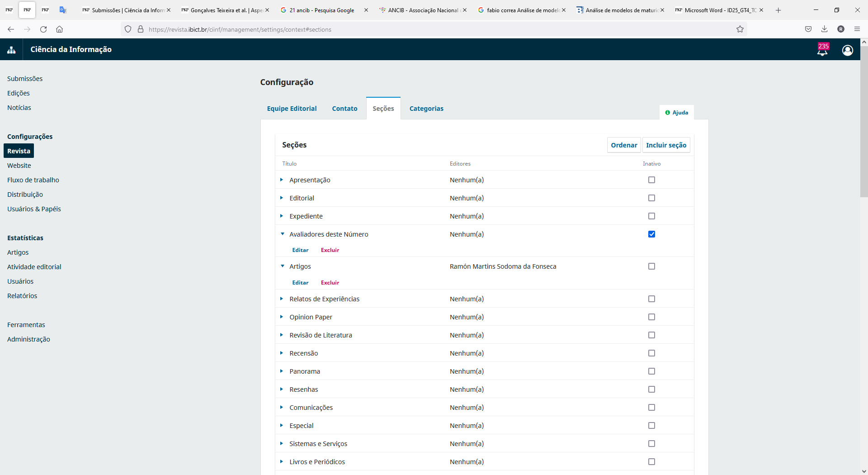Collapse the Avaliadores deste Número row

(x=283, y=234)
